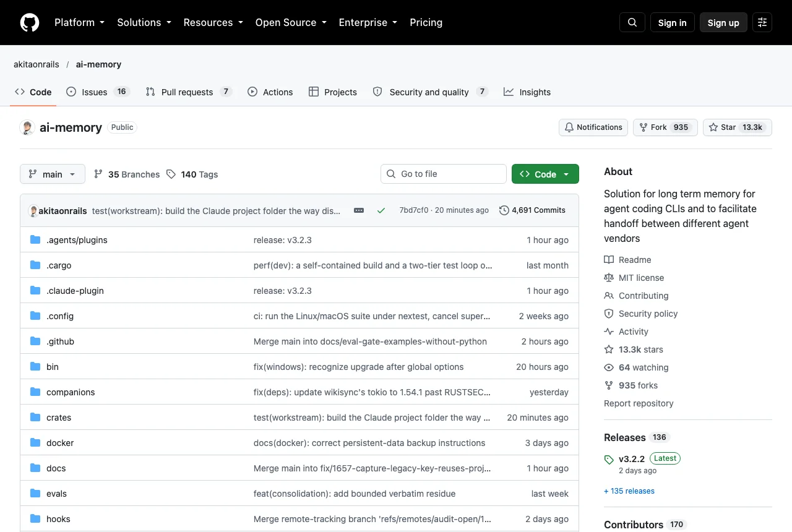View the 35 Branches

tap(127, 174)
